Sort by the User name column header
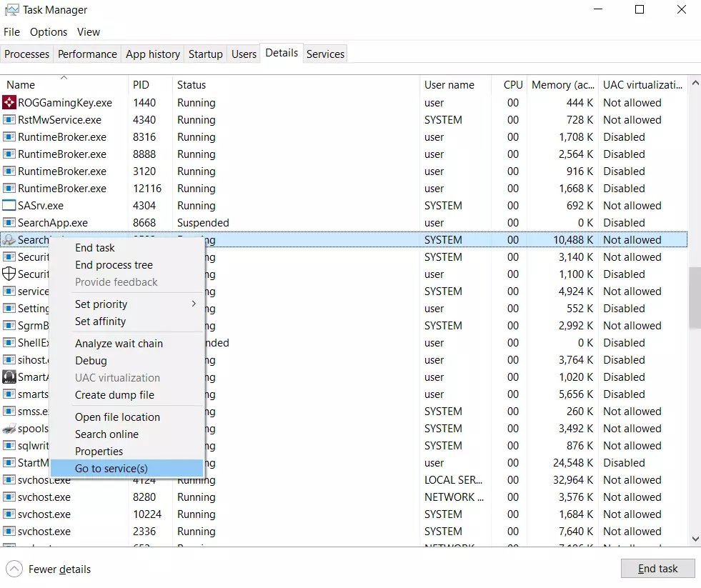Screen dimensions: 701x588 [x=455, y=84]
